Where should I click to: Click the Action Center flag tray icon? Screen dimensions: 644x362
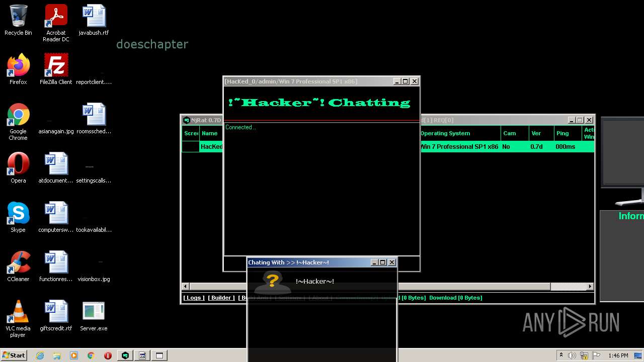click(x=597, y=355)
